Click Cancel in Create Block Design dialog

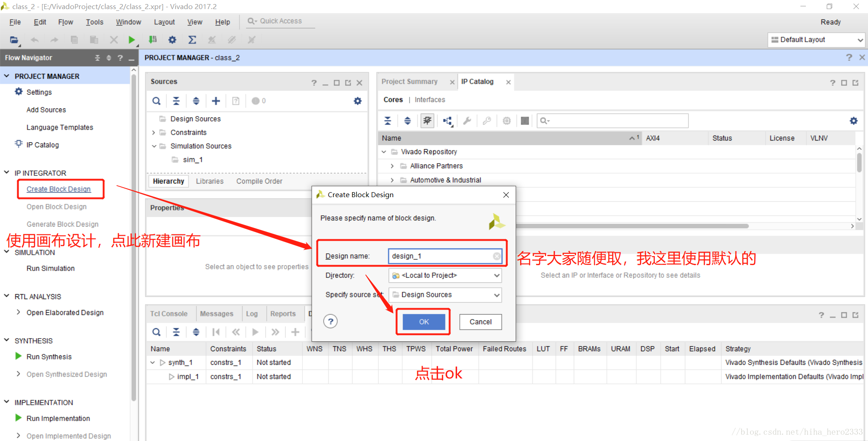point(480,322)
